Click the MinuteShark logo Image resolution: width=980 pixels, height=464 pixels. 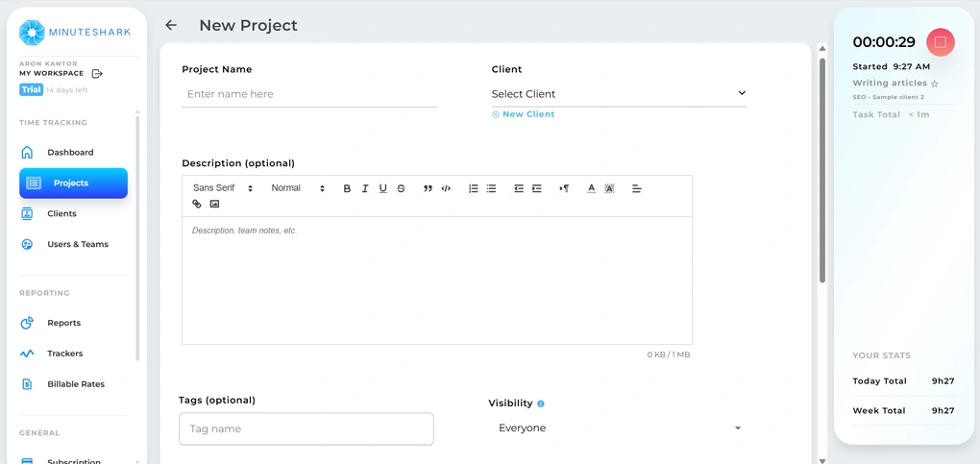(75, 33)
